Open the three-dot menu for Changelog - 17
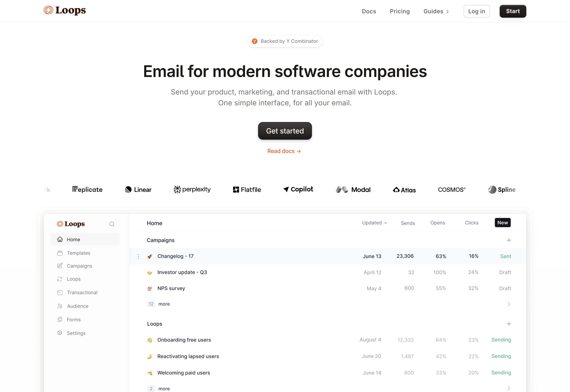The height and width of the screenshot is (392, 570). (x=138, y=257)
